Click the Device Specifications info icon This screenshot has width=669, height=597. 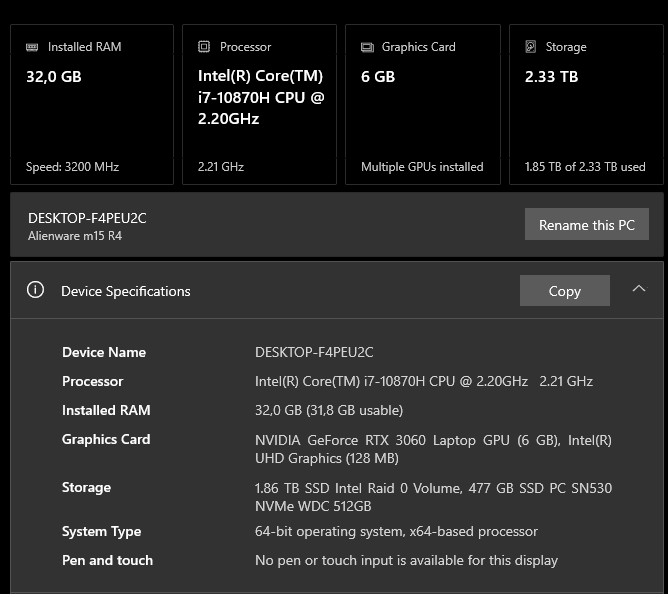pyautogui.click(x=35, y=290)
